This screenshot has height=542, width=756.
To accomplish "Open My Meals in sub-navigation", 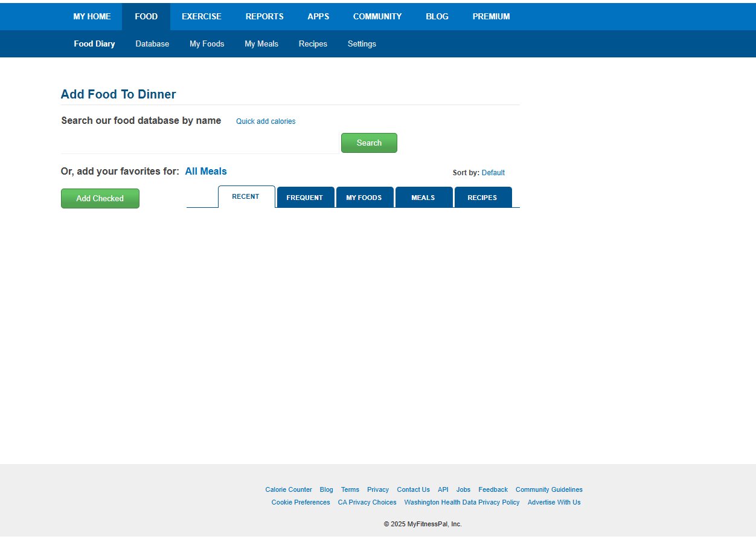I will (261, 44).
